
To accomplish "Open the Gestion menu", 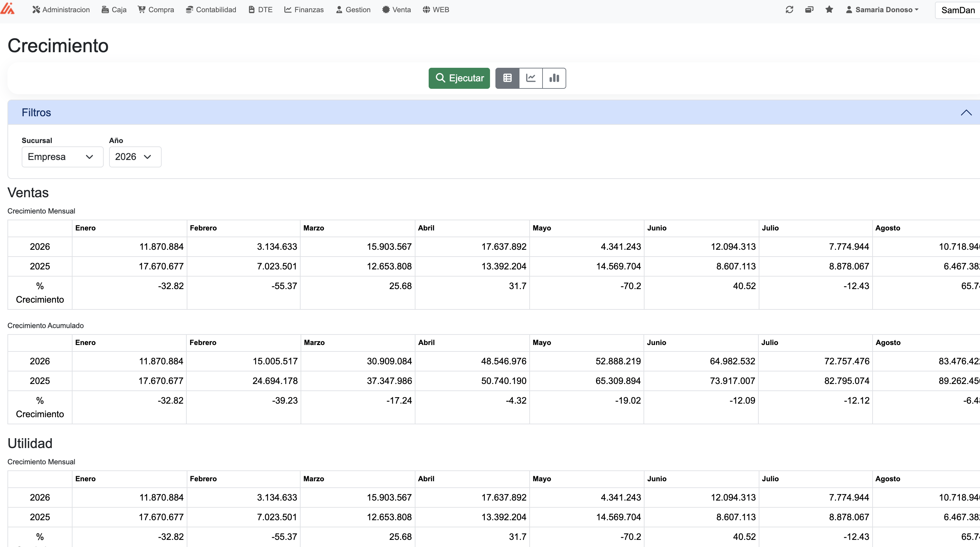I will 353,9.
